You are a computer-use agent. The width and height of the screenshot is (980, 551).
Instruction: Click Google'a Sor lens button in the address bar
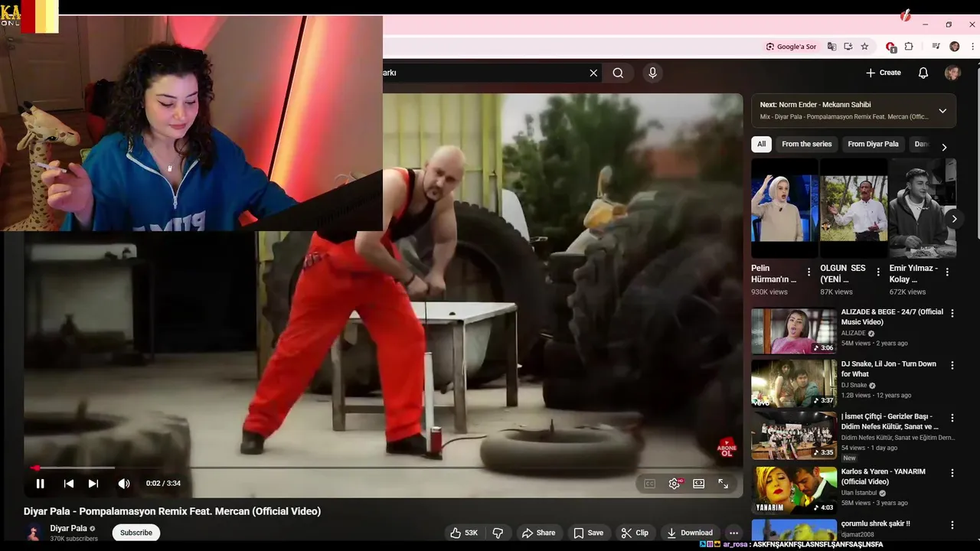[x=791, y=47]
